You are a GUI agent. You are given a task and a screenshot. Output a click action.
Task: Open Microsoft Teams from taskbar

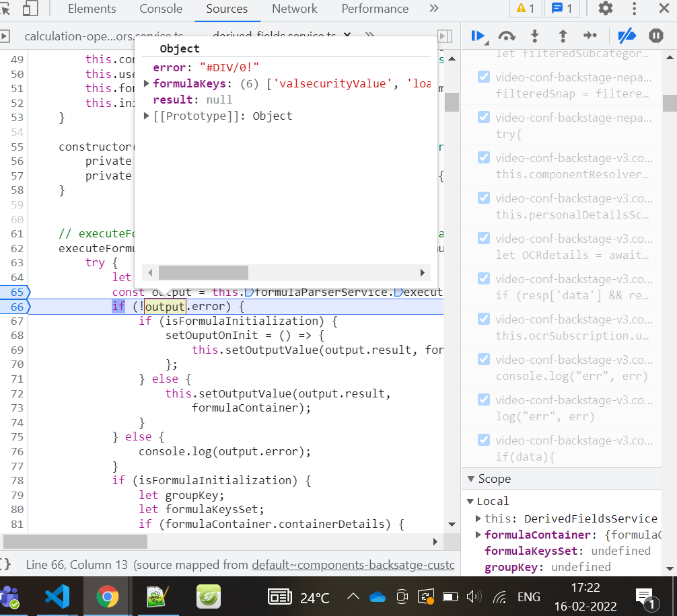[9, 596]
